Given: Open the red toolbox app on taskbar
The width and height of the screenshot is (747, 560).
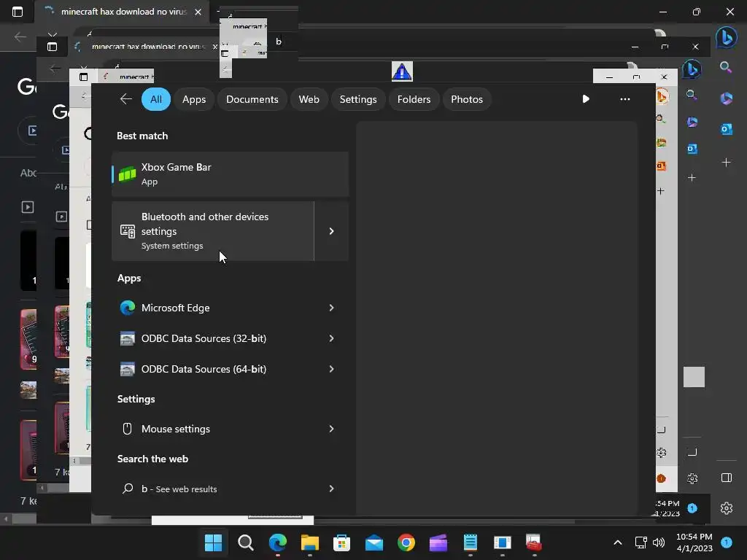Looking at the screenshot, I should coord(534,542).
